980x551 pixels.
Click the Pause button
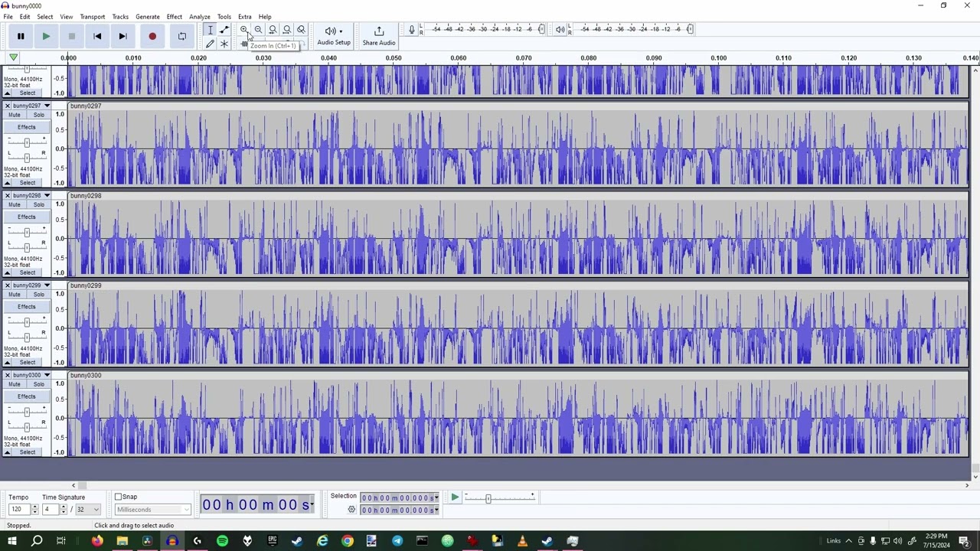pos(21,36)
